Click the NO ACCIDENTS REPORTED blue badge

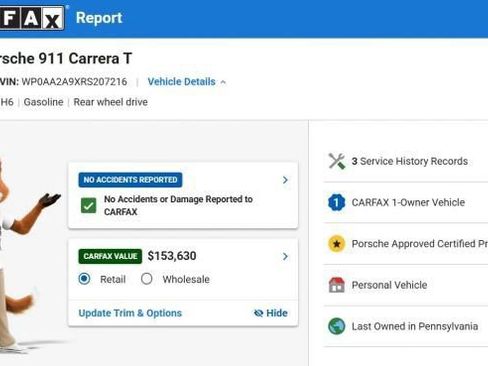pos(130,180)
